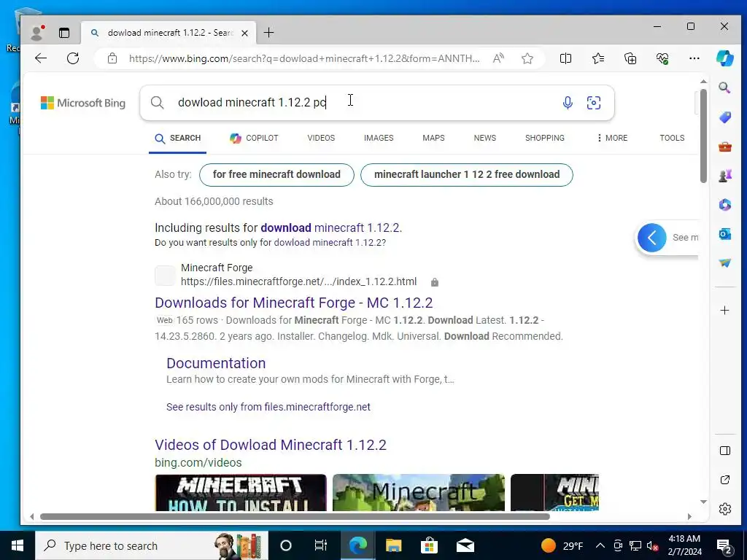This screenshot has height=560, width=747.
Task: Click the 'download minecraft 1.12.2' corrected query link
Action: tap(330, 227)
